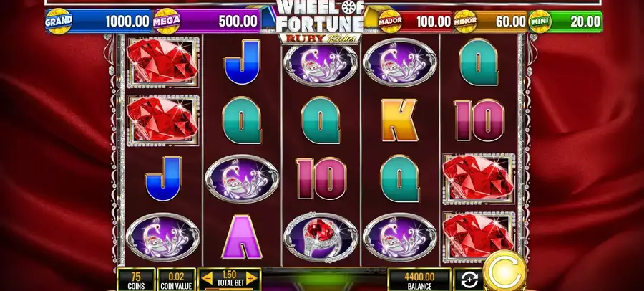Screen dimensions: 644x291
Task: Click the Wheel of Fortune Ruby Riches logo
Action: tap(320, 22)
